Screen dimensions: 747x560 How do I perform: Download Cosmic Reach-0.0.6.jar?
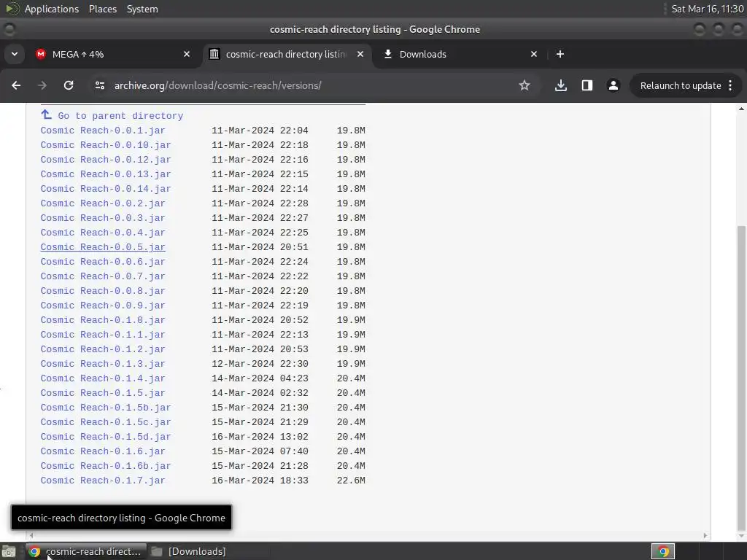(x=102, y=262)
